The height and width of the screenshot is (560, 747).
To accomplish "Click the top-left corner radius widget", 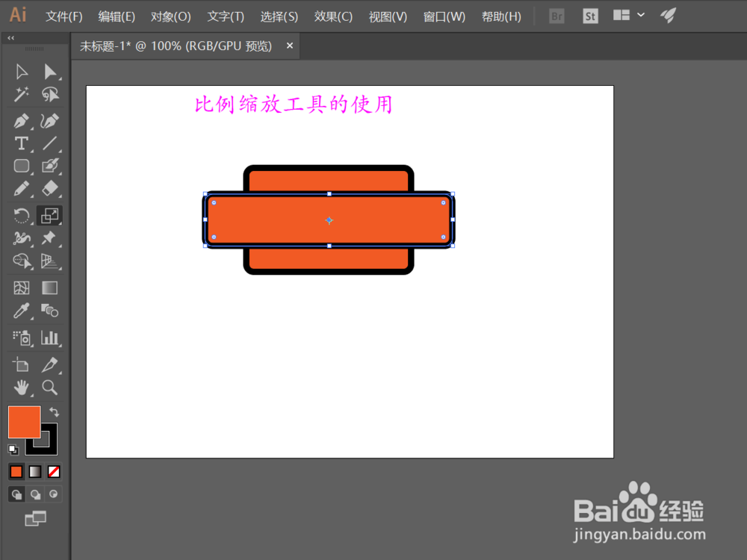I will 214,203.
